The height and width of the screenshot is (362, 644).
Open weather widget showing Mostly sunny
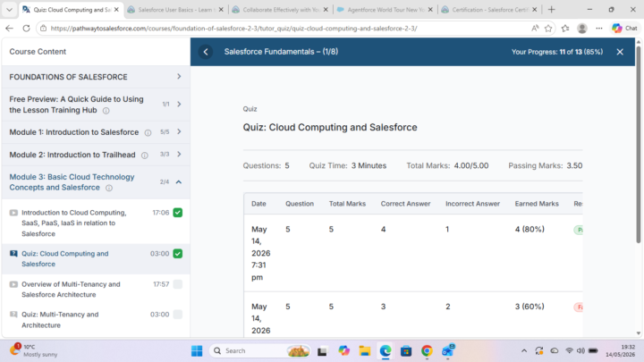click(34, 350)
